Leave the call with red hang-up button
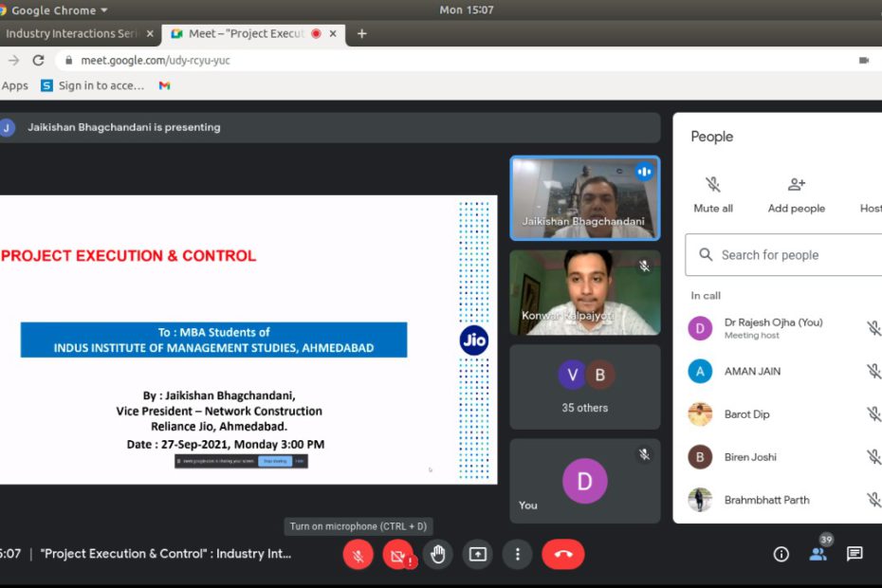This screenshot has width=882, height=588. 562,555
